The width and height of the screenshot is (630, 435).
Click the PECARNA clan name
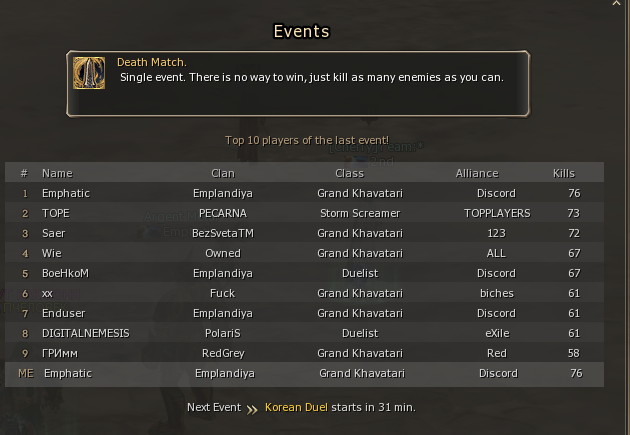coord(222,213)
